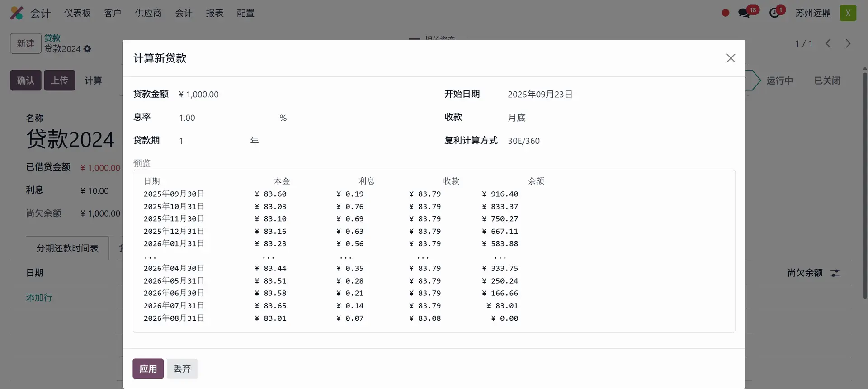The image size is (868, 389).
Task: Expand the 复利计算方式 selector
Action: coord(588,141)
